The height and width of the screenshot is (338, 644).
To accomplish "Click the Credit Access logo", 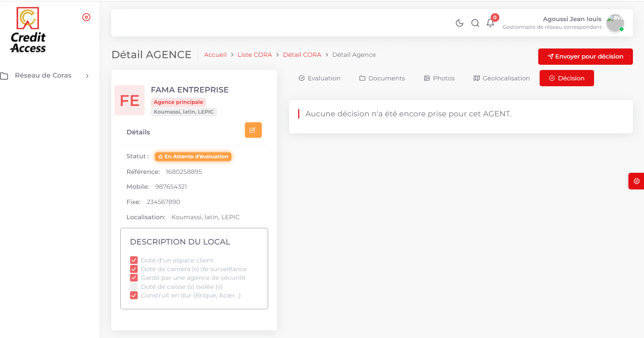I will click(x=28, y=30).
